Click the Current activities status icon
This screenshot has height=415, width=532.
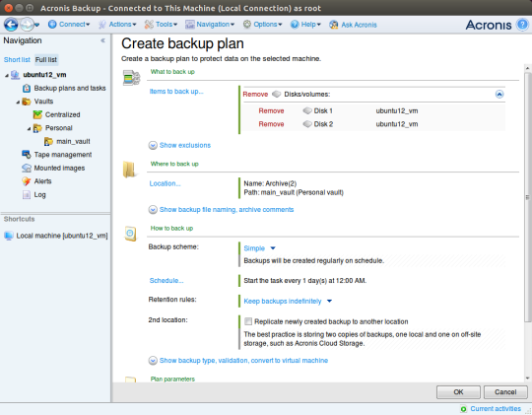click(x=463, y=409)
